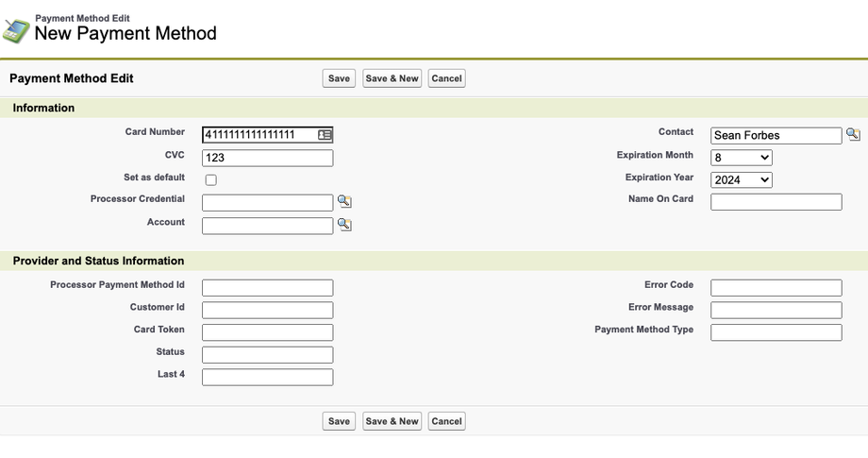Open the Expiration Month dropdown
868x458 pixels.
[x=742, y=158]
